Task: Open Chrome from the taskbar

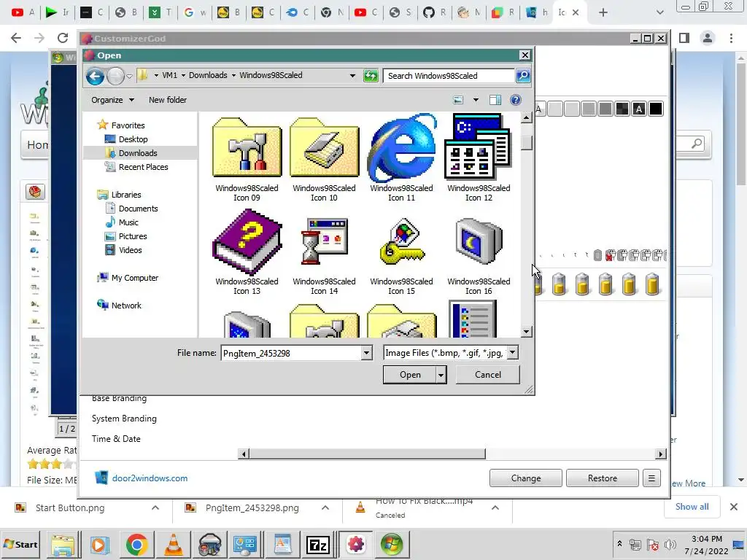Action: point(136,544)
